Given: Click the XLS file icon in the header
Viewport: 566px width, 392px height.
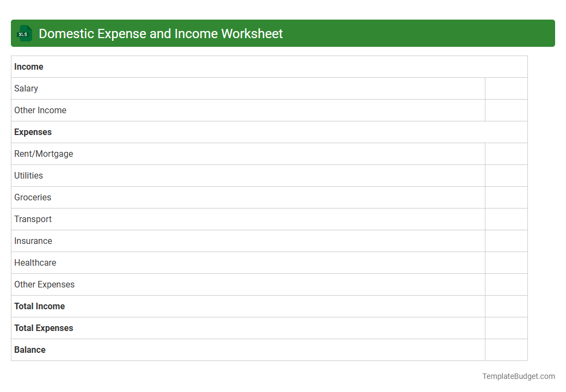Looking at the screenshot, I should [24, 33].
